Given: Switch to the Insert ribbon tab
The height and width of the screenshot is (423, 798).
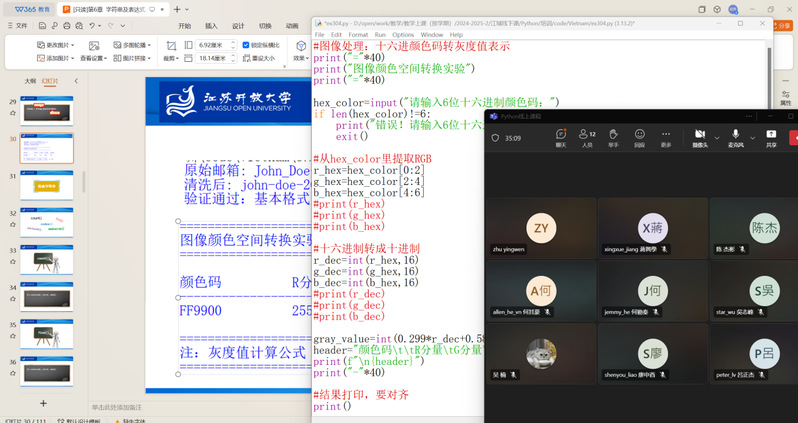Looking at the screenshot, I should 211,25.
